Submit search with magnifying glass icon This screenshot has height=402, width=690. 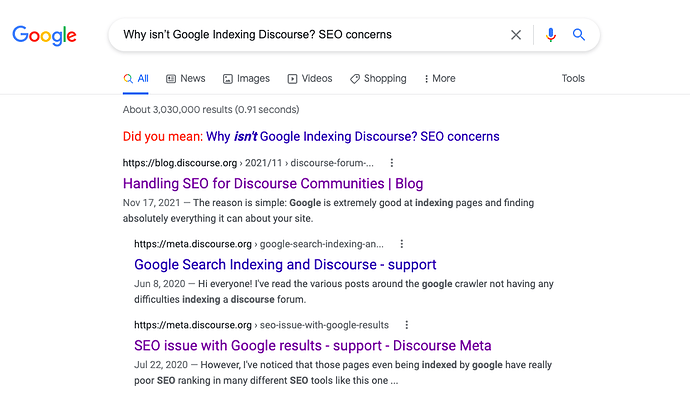click(579, 34)
